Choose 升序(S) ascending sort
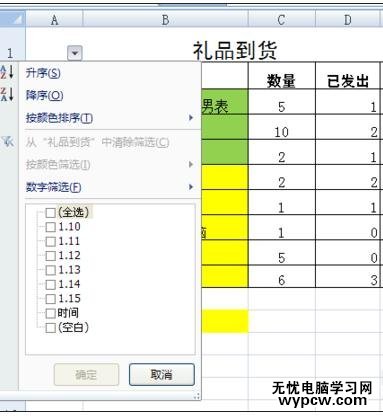Screen dimensions: 383x416 [x=43, y=73]
